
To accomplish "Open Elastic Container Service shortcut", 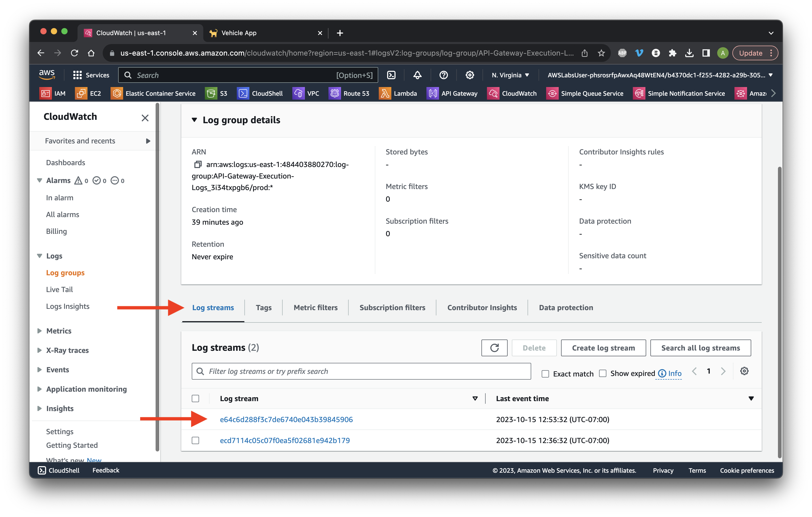I will [153, 93].
